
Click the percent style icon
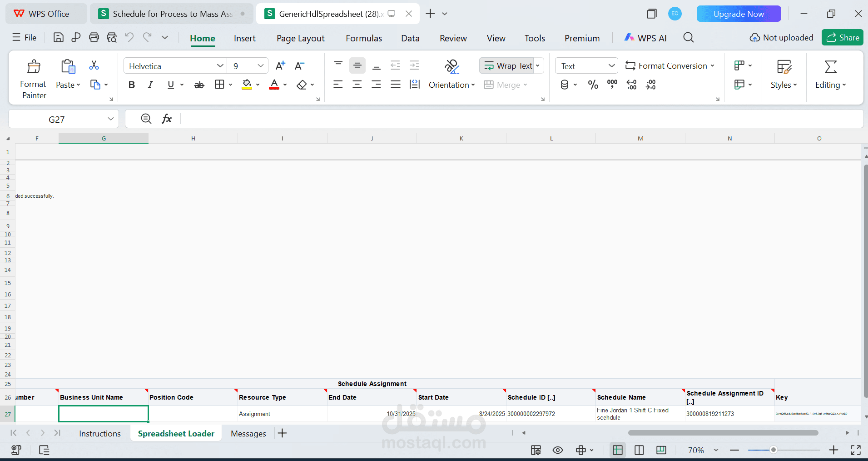tap(593, 85)
